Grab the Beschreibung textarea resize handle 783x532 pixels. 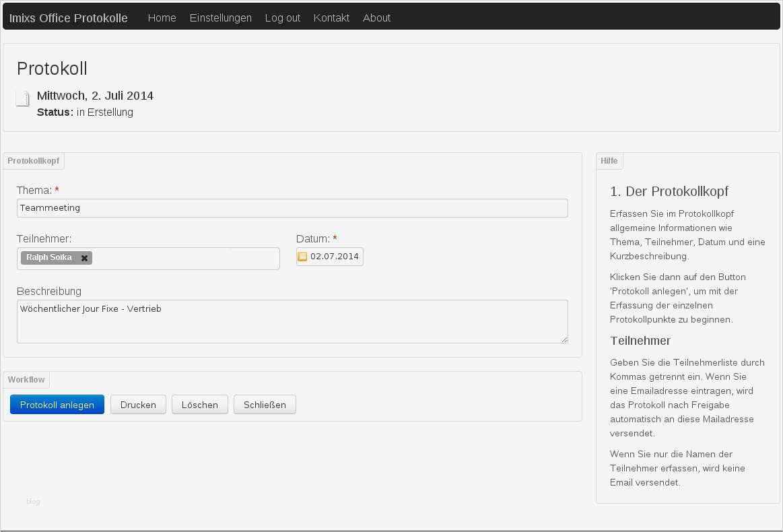(x=564, y=339)
